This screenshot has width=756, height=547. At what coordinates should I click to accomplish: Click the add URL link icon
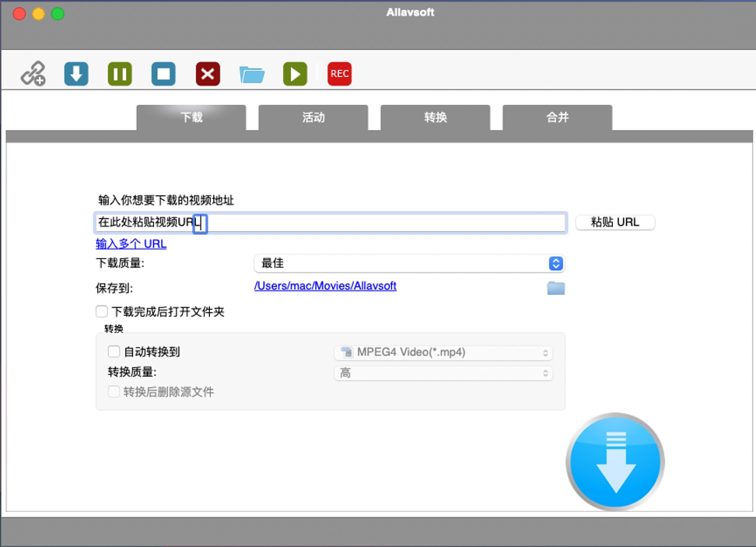33,74
